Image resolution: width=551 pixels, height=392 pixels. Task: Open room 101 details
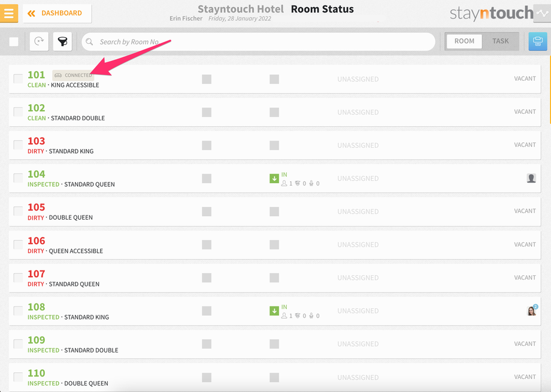click(x=274, y=79)
